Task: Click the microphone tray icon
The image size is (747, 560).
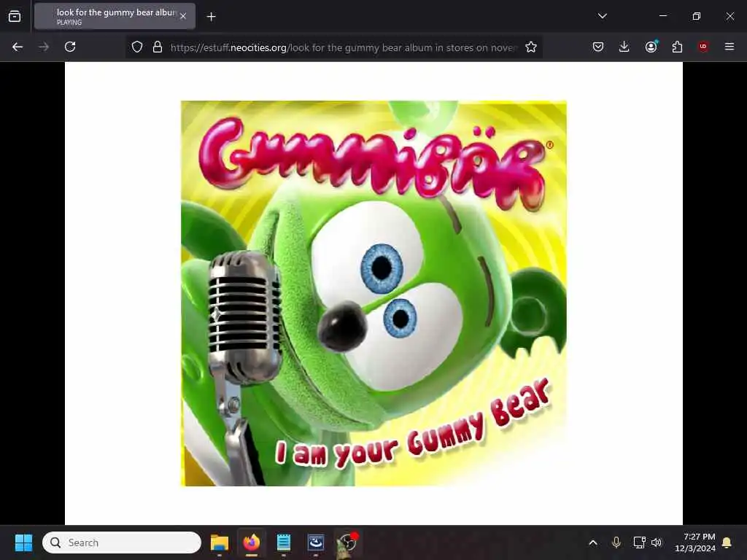Action: pyautogui.click(x=616, y=542)
